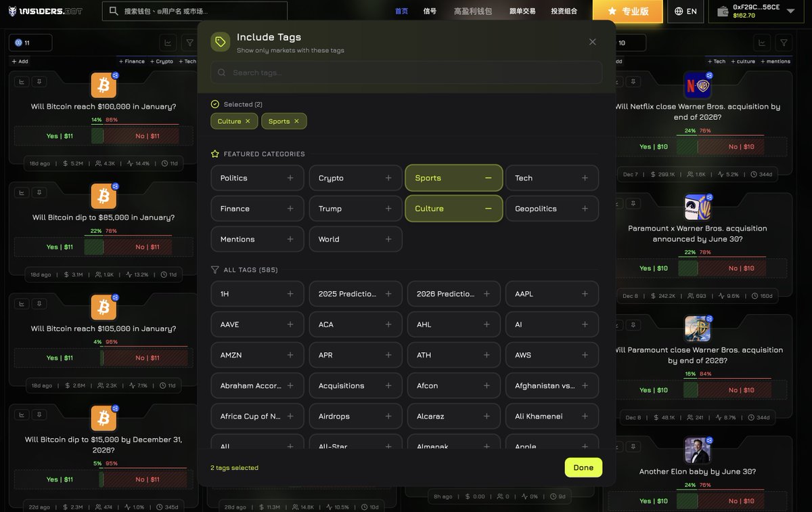812x512 pixels.
Task: Click the Done button
Action: coord(583,467)
